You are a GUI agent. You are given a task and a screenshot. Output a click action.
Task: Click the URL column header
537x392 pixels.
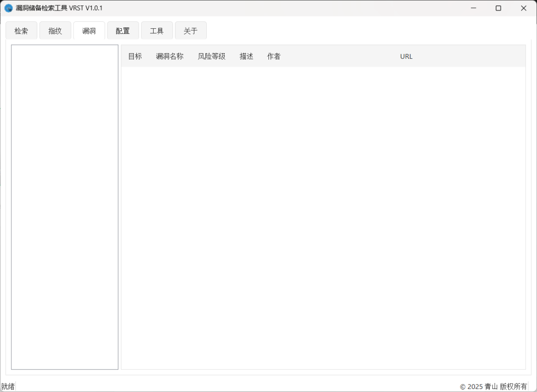click(x=406, y=56)
